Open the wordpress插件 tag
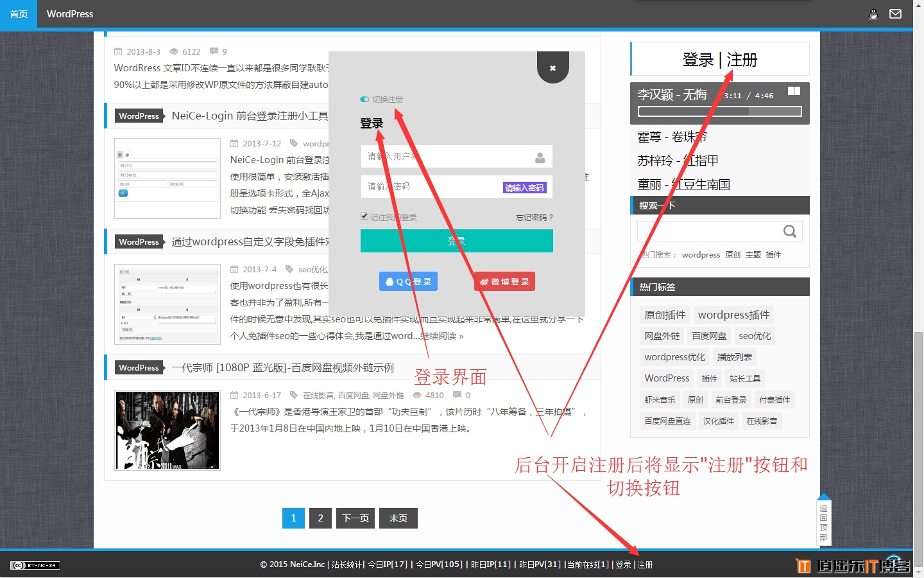The image size is (924, 578). [x=733, y=315]
